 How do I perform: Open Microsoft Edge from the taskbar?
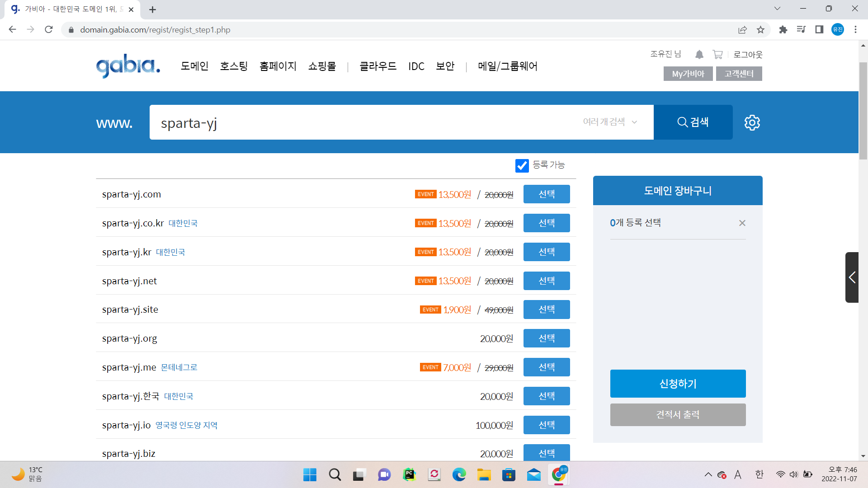(x=459, y=474)
